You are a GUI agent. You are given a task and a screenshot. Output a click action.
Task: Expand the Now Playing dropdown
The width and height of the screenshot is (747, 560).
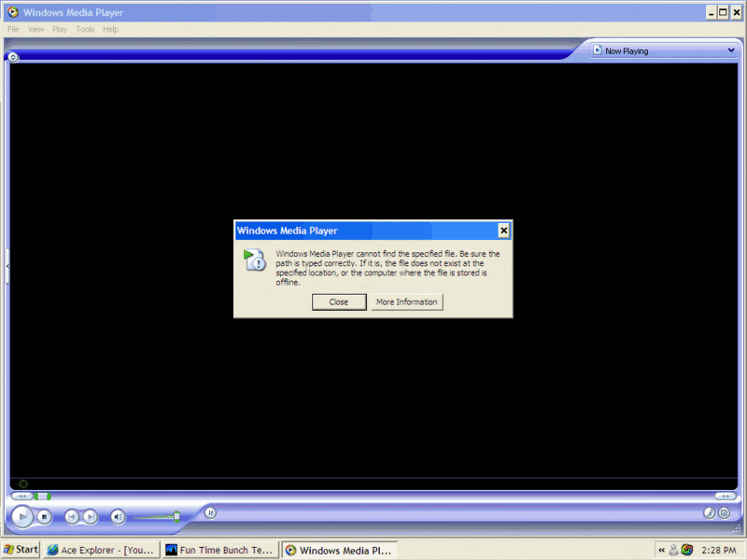coord(731,50)
